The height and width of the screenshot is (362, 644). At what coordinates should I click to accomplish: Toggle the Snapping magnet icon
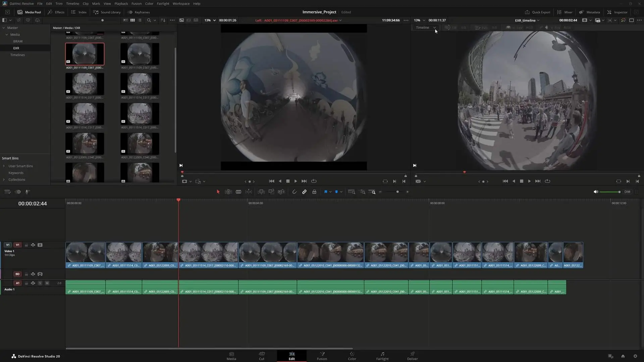294,192
